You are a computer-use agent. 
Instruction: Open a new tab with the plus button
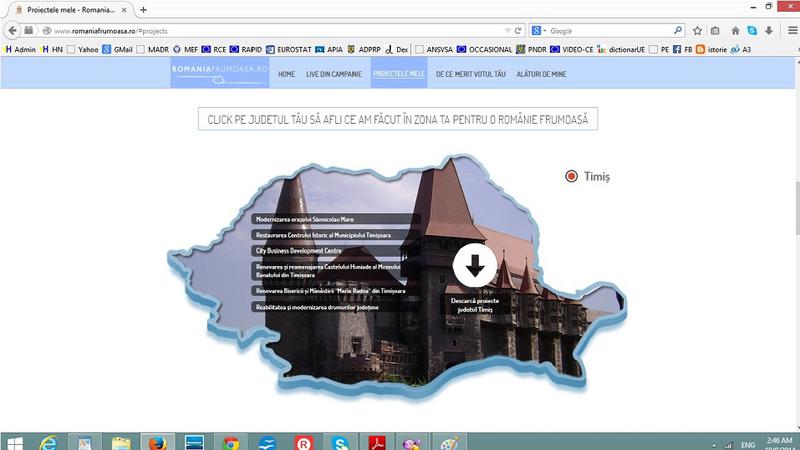pos(143,10)
